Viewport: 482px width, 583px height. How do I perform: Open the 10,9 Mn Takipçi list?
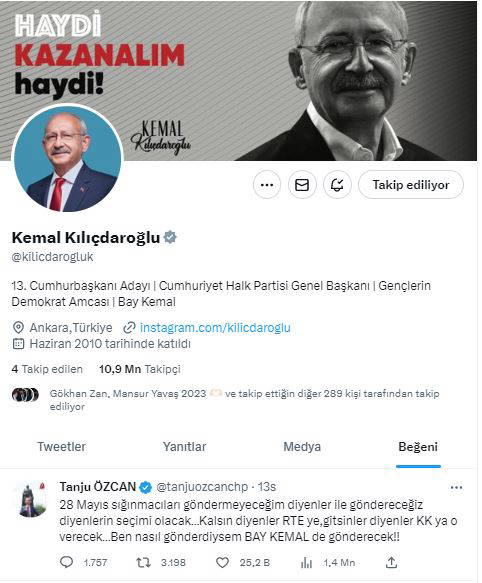point(139,369)
